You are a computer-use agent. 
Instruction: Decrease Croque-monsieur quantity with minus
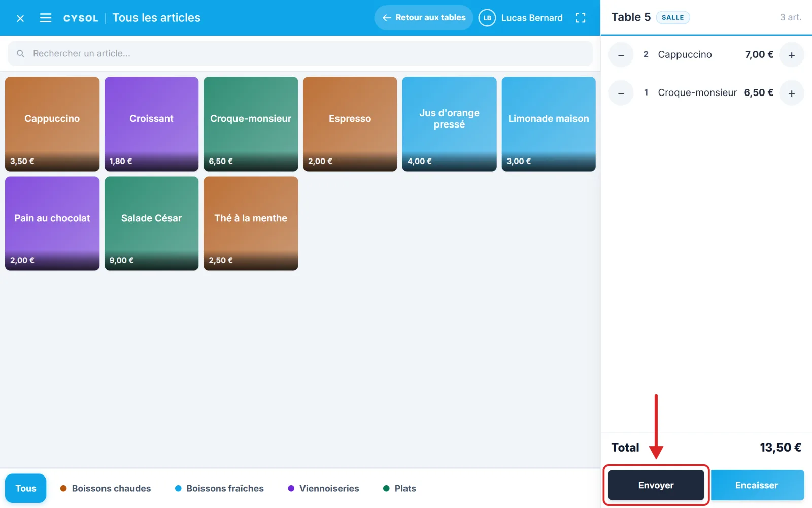621,93
